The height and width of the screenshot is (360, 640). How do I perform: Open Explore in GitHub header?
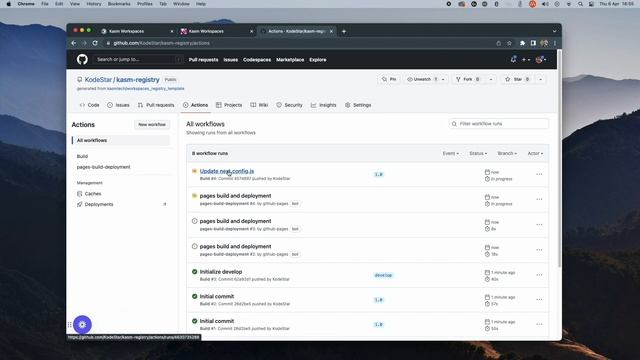tap(318, 60)
